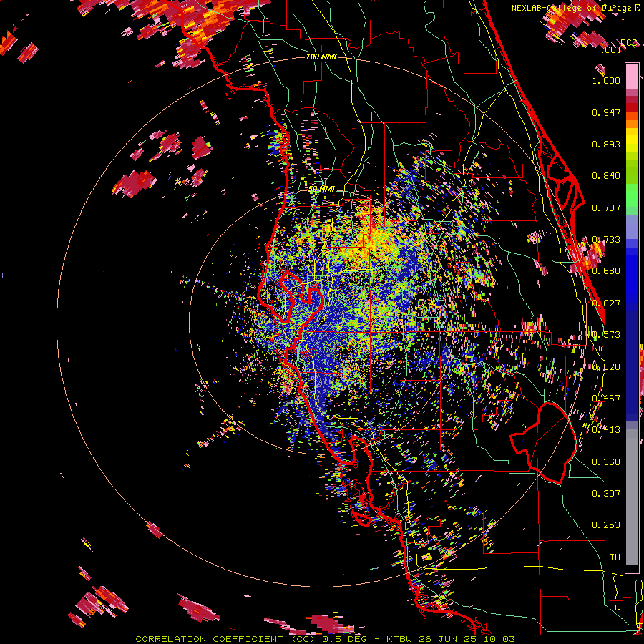Click the DCC product label above the legend

[628, 43]
